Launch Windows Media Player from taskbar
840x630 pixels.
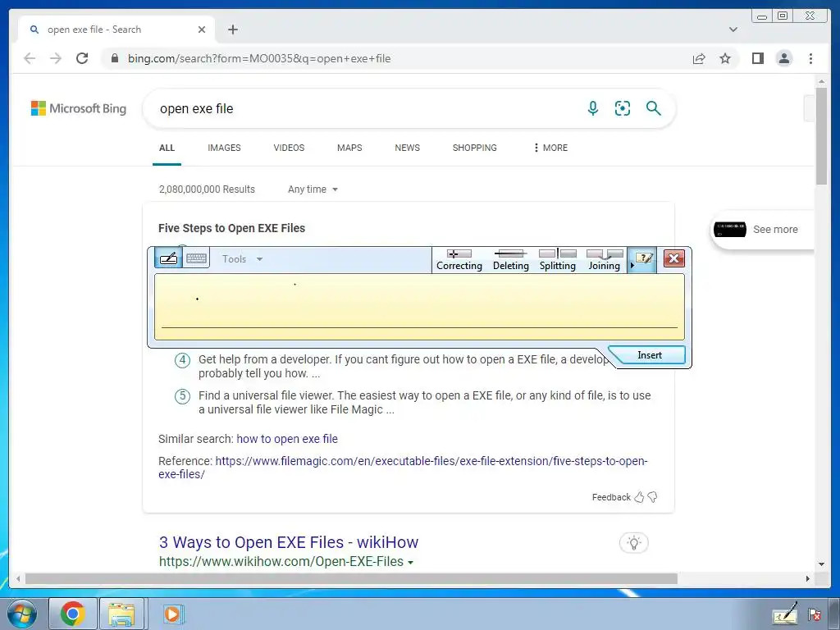pyautogui.click(x=172, y=614)
